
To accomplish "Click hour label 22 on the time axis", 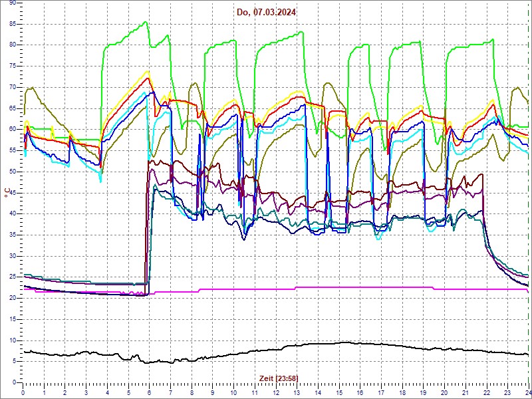I will [x=487, y=392].
